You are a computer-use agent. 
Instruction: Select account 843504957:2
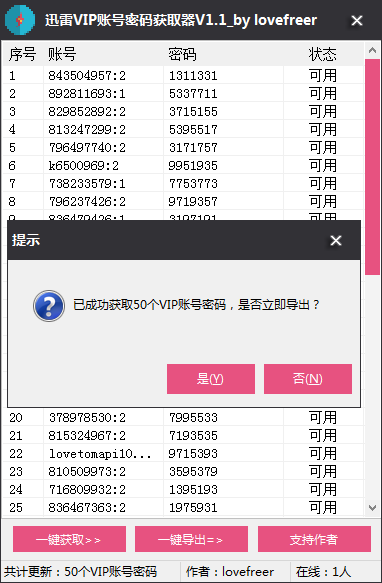(x=87, y=76)
